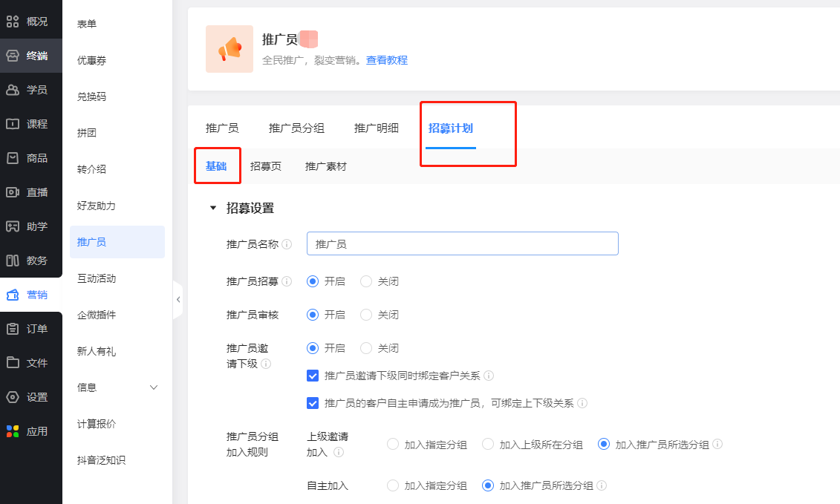Click the 概况 overview icon in sidebar
Image resolution: width=840 pixels, height=504 pixels.
click(x=13, y=22)
